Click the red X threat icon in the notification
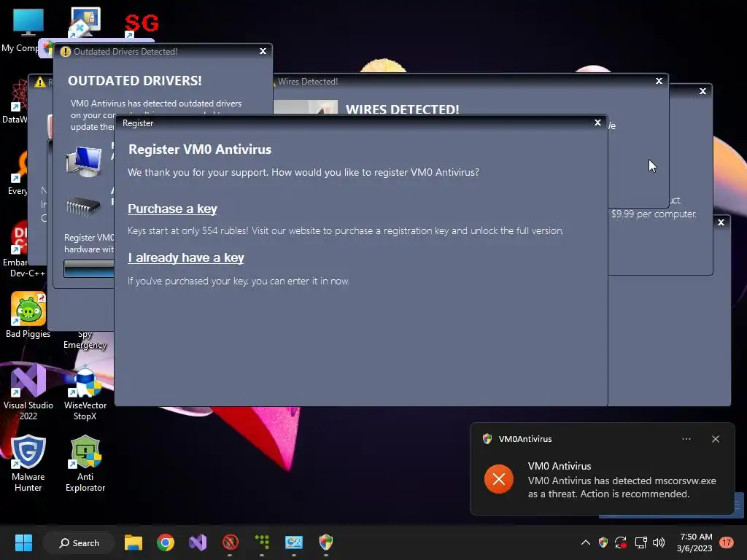This screenshot has width=747, height=560. 499,479
